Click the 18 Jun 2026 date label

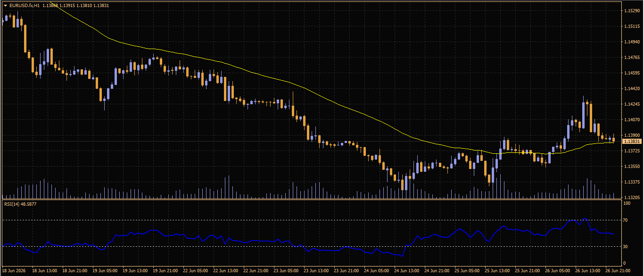click(15, 271)
